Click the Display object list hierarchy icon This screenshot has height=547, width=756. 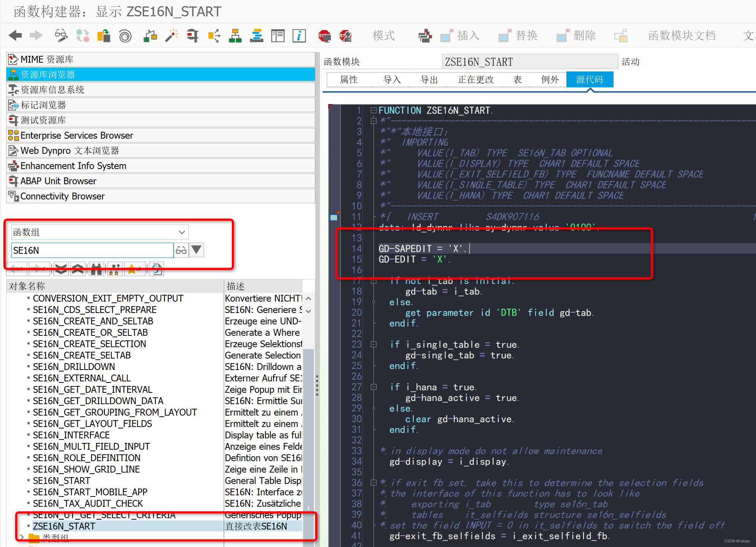click(236, 36)
